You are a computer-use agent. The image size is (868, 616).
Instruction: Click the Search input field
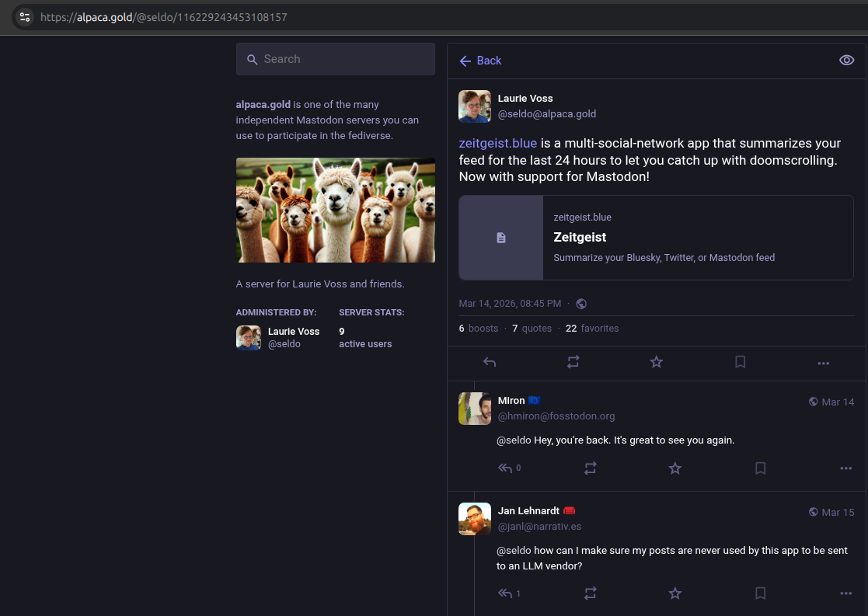click(336, 59)
